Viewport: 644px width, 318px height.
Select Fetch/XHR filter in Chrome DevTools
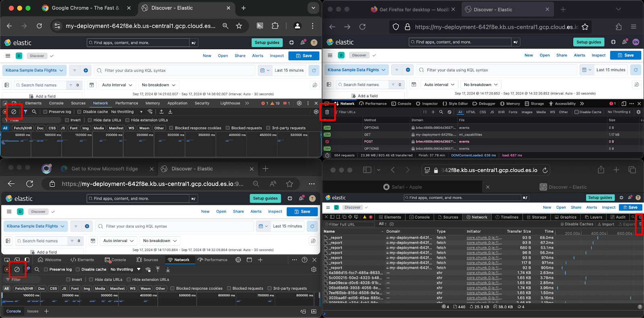coord(23,128)
